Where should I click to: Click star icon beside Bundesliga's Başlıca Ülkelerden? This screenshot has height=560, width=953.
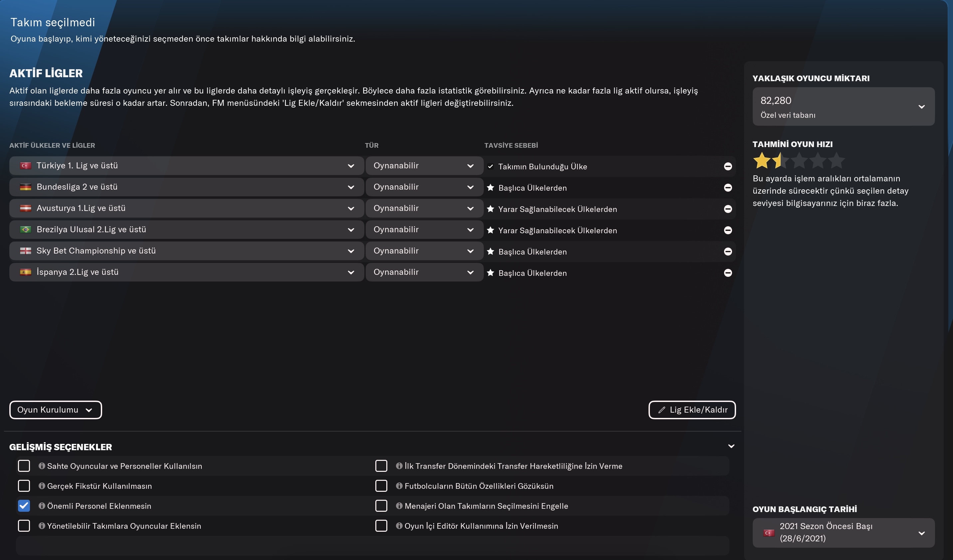(490, 188)
